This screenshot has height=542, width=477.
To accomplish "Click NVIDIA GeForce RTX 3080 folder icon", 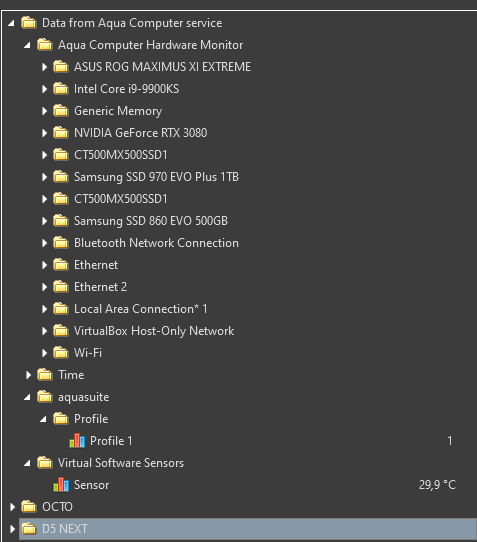I will tap(61, 133).
